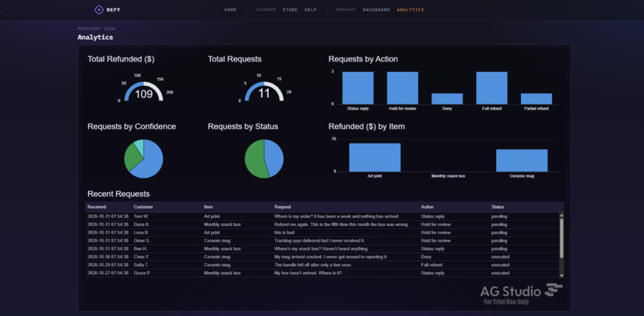Open the STORE nav link
This screenshot has width=644, height=316.
[290, 10]
